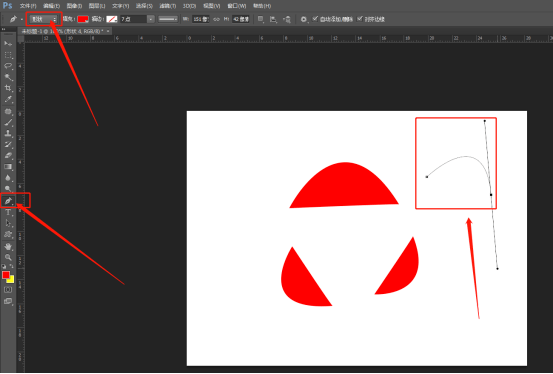Open the Type menu
This screenshot has width=553, height=374.
[x=121, y=6]
